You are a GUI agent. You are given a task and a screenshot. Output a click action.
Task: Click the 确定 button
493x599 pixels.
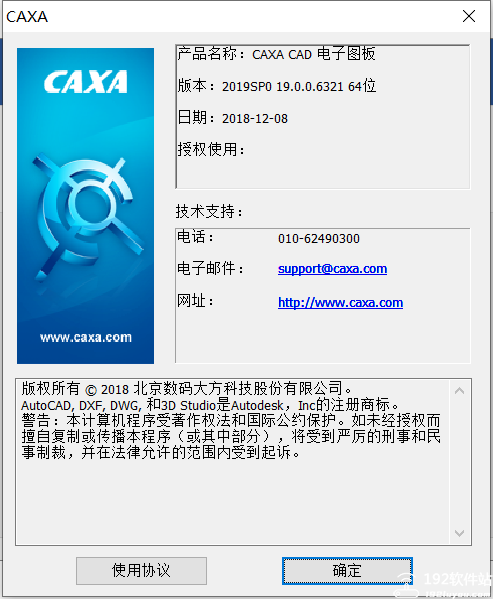(347, 571)
